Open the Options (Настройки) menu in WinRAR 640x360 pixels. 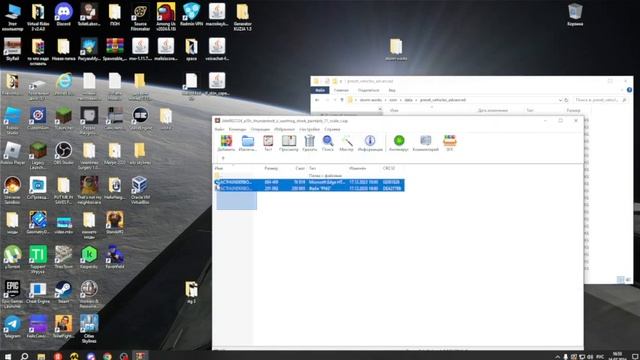pyautogui.click(x=309, y=129)
